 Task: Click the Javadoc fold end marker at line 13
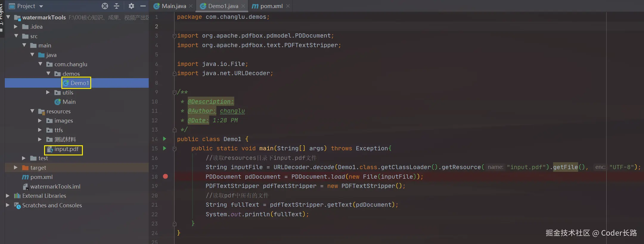[x=175, y=130]
